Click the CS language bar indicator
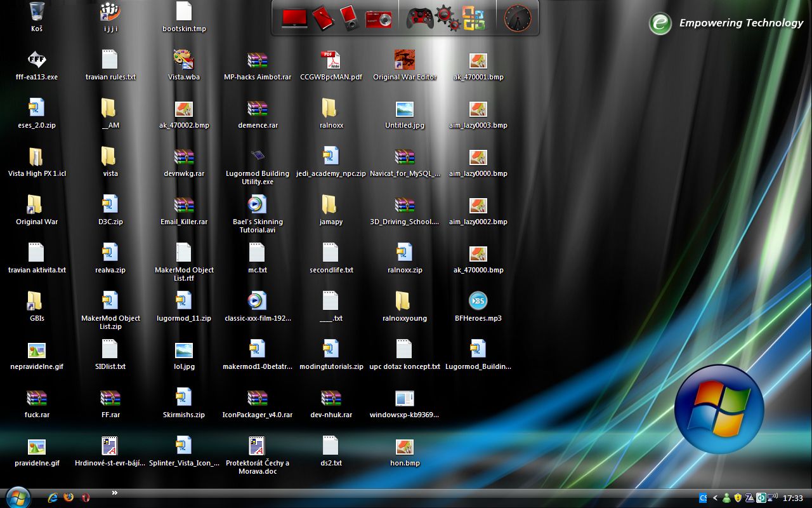The image size is (812, 508). pos(703,498)
